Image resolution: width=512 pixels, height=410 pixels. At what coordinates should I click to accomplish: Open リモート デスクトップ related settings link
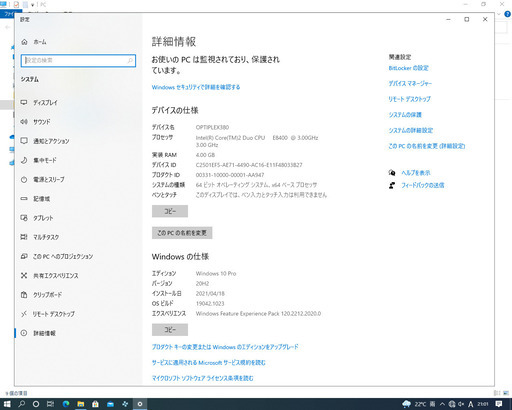pos(409,99)
